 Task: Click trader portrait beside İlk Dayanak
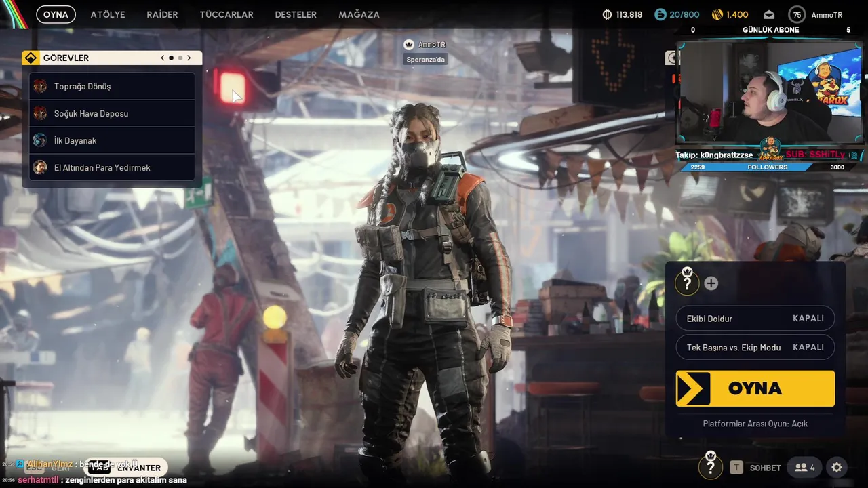40,140
